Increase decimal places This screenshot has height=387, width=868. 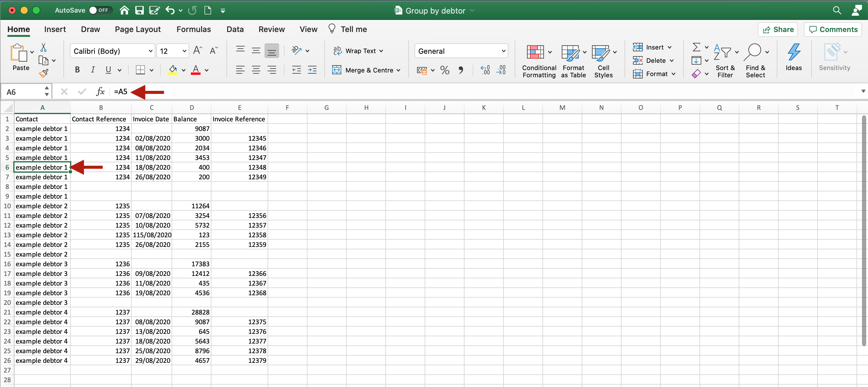click(485, 70)
